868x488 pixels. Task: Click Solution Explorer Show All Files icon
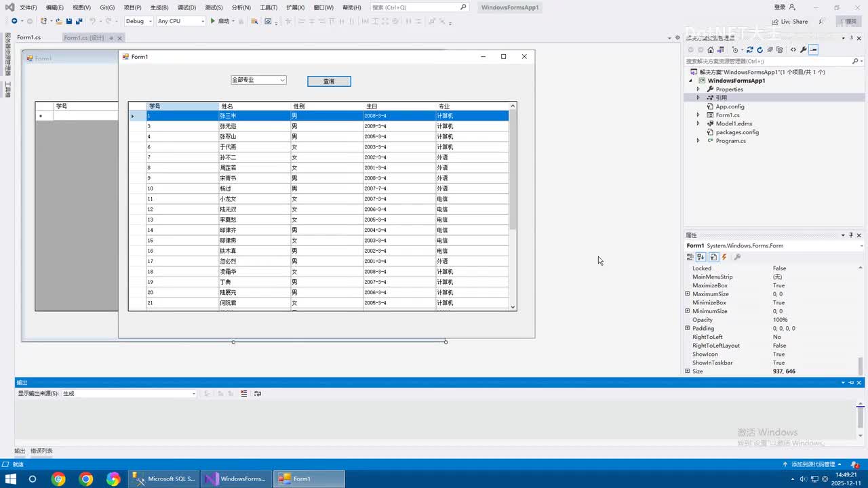(x=780, y=49)
